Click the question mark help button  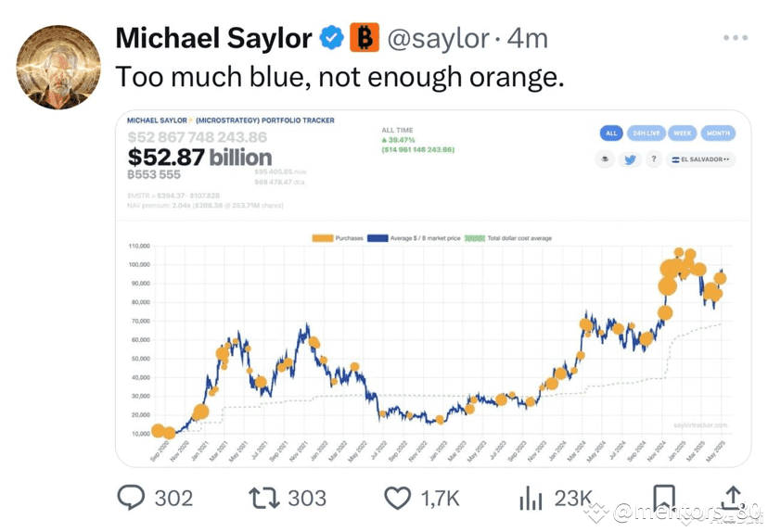(x=654, y=159)
